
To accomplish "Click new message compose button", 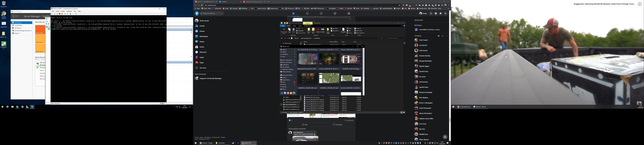I will (x=445, y=137).
